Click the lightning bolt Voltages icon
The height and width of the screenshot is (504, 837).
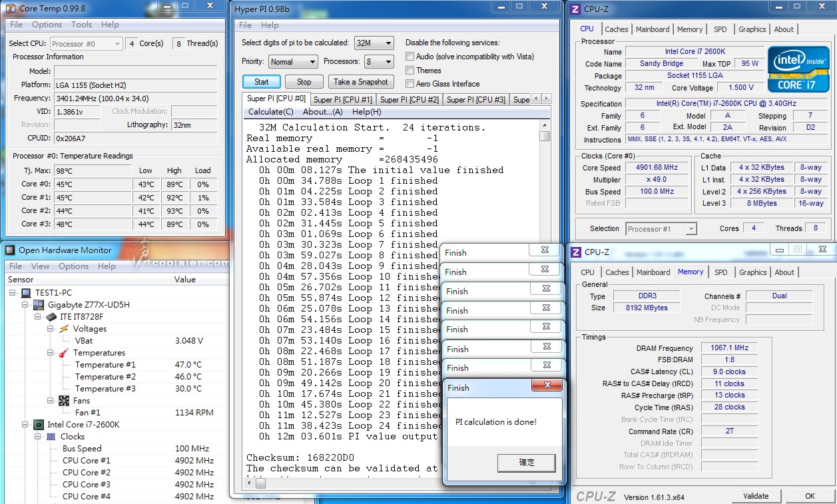click(64, 329)
